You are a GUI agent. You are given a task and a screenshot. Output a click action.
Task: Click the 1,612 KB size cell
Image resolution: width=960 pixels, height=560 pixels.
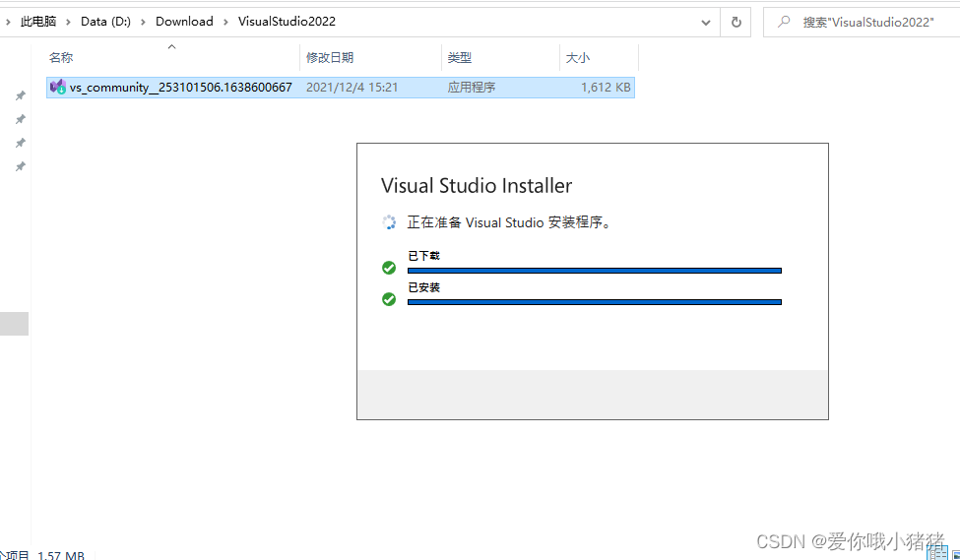(x=606, y=88)
